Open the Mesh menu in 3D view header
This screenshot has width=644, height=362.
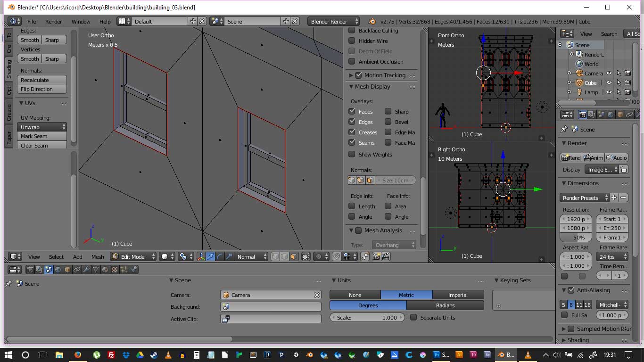pyautogui.click(x=98, y=257)
